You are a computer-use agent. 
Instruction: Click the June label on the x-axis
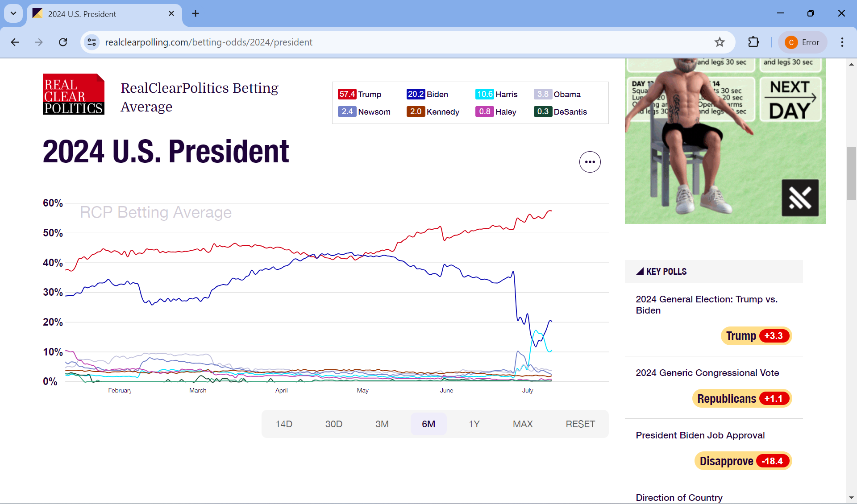tap(446, 390)
